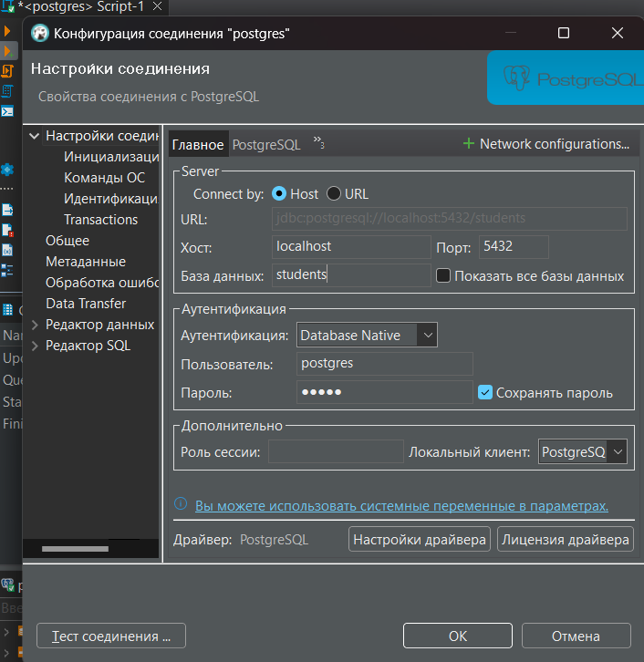Select Идентификация in the settings tree
Screen dimensions: 644x662
click(x=111, y=199)
